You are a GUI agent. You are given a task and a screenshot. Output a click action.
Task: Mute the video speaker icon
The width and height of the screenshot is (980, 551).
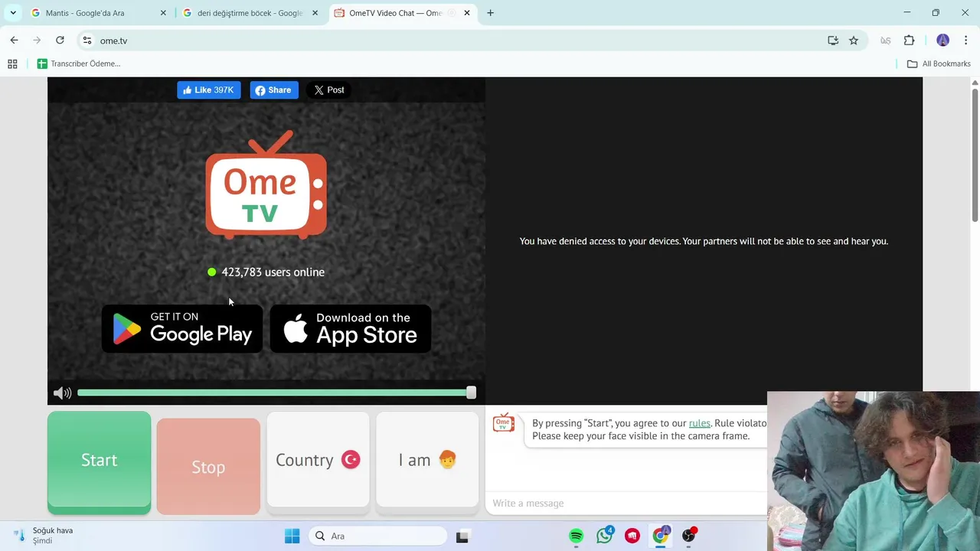(62, 393)
